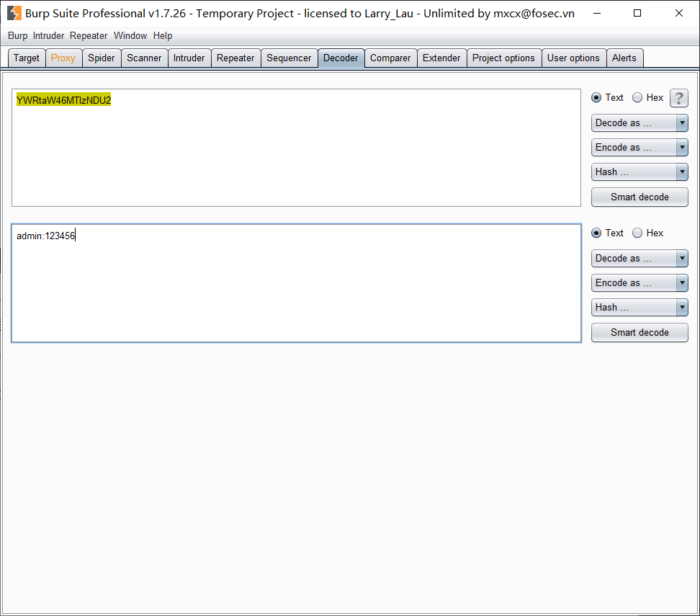
Task: Switch to the Comparer tab
Action: (x=390, y=58)
